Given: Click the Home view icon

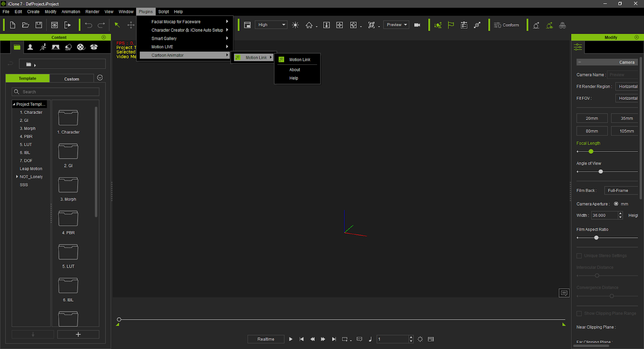Looking at the screenshot, I should [x=309, y=25].
